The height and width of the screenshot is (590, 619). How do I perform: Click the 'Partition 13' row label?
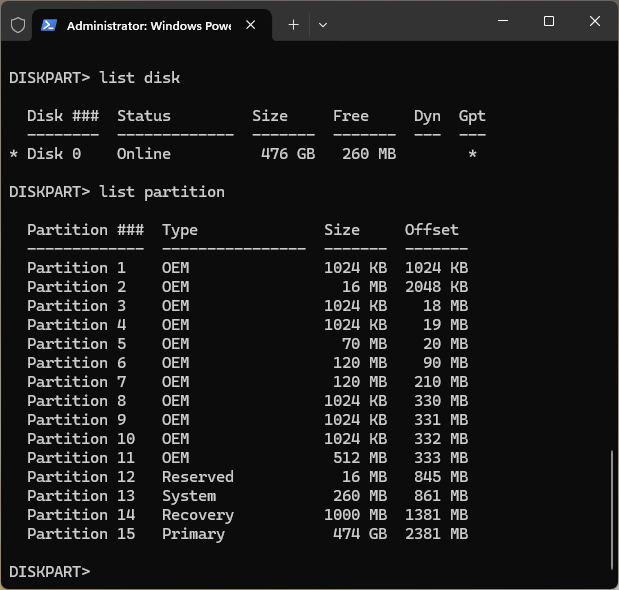coord(81,496)
